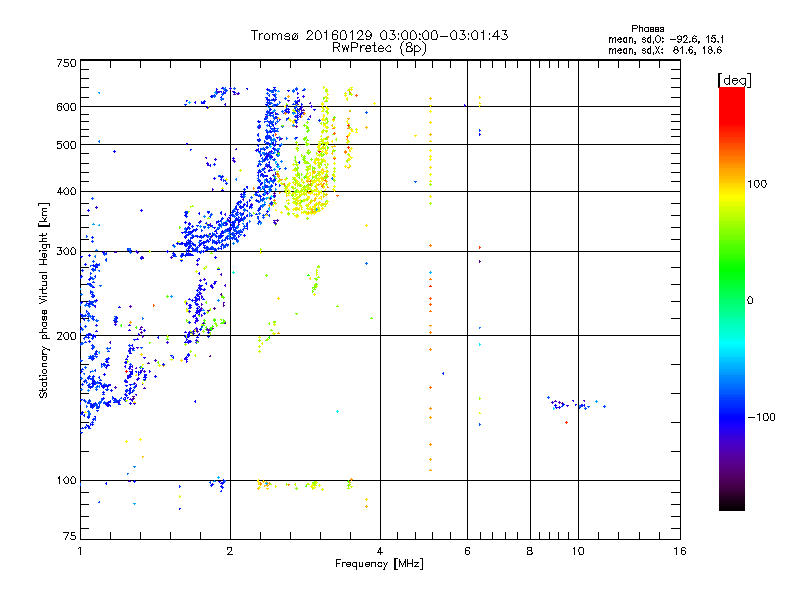Click the colorbar tick label '0'

tap(750, 300)
